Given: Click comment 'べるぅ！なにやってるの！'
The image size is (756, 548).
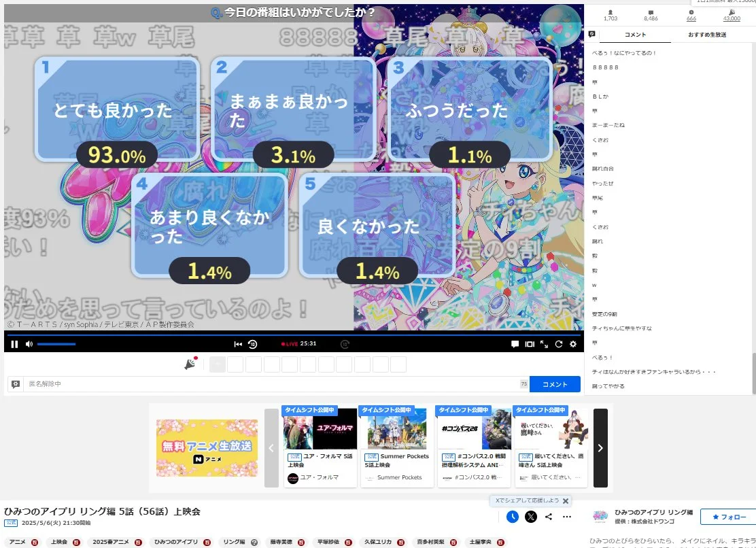Looking at the screenshot, I should click(x=624, y=53).
